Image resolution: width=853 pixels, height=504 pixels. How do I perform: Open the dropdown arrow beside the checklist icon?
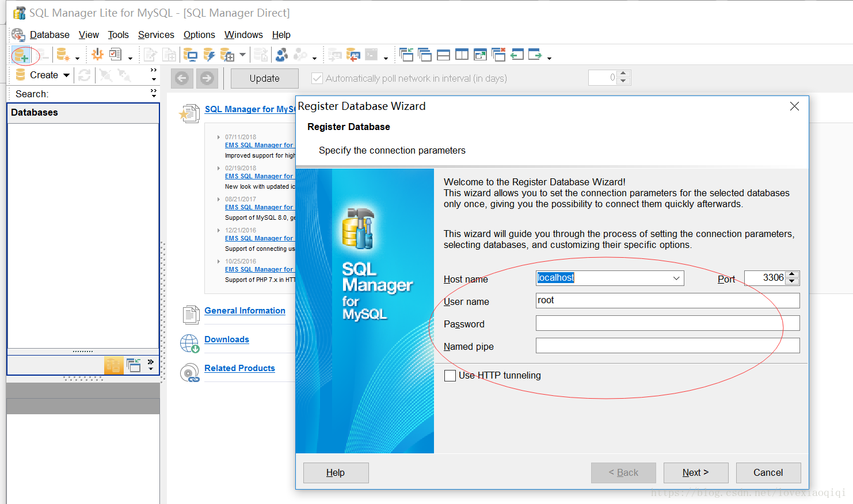pyautogui.click(x=130, y=58)
